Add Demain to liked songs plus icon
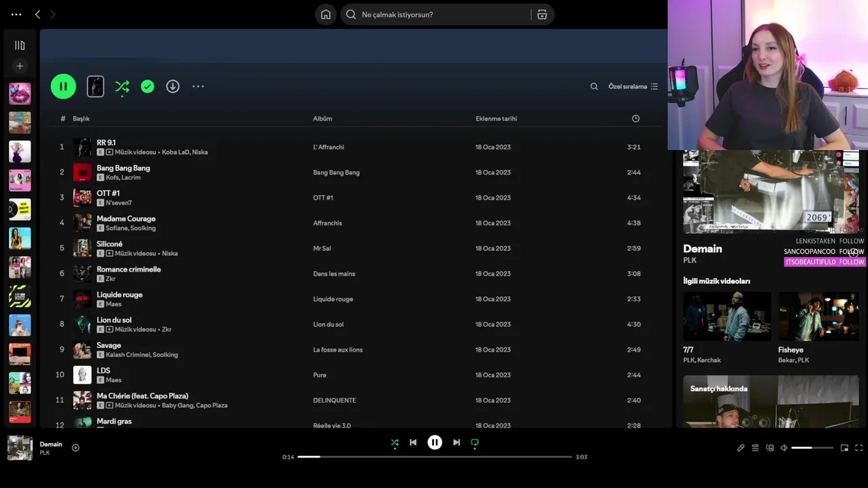Screen dimensions: 868x488 [75, 447]
